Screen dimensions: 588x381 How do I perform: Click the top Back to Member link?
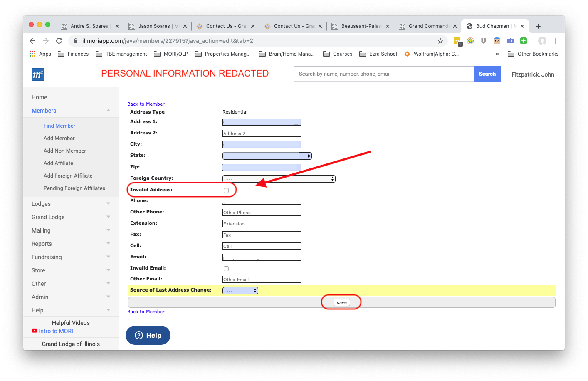(146, 104)
